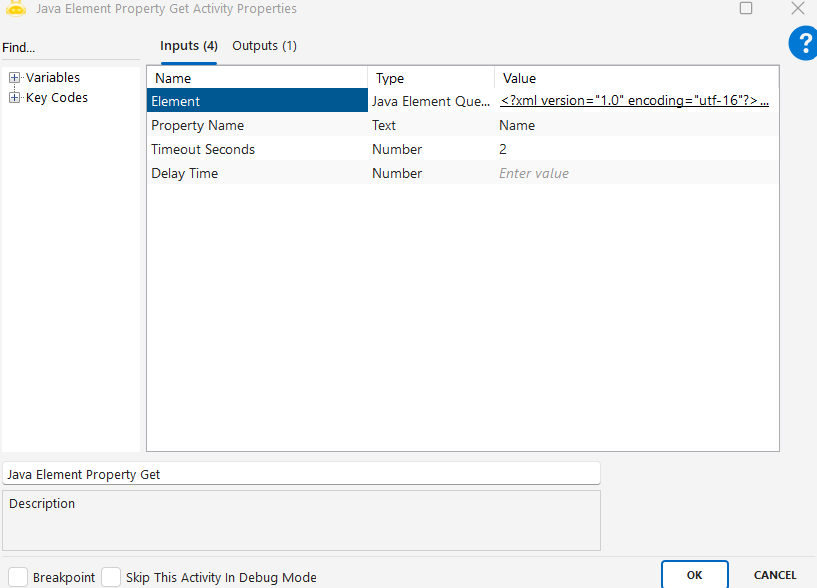
Task: Expand the Variables tree node
Action: coord(15,78)
